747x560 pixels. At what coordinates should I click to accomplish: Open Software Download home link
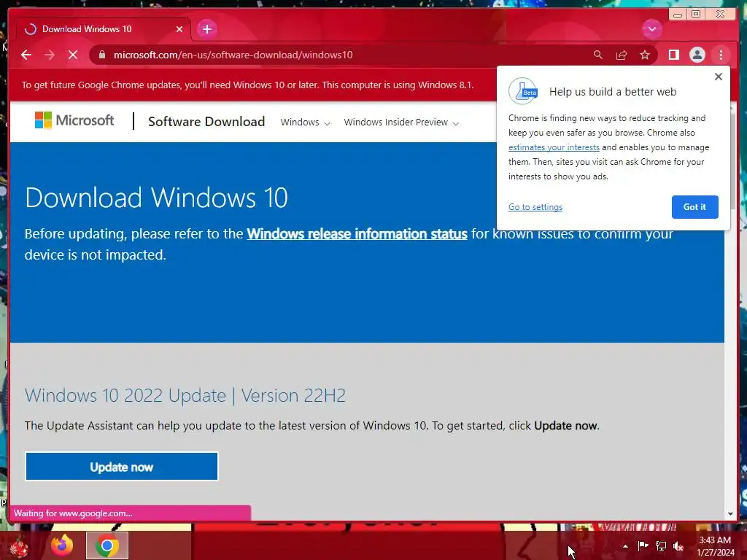click(x=206, y=122)
